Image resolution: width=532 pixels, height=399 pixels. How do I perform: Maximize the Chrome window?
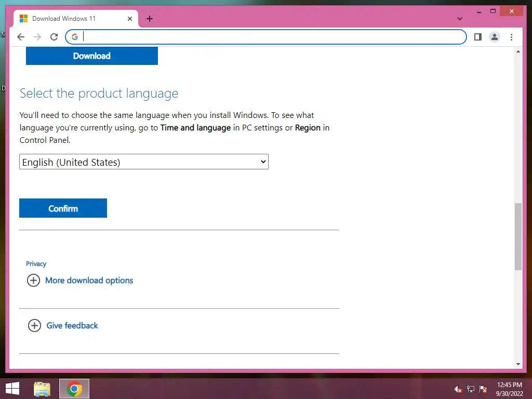click(493, 11)
